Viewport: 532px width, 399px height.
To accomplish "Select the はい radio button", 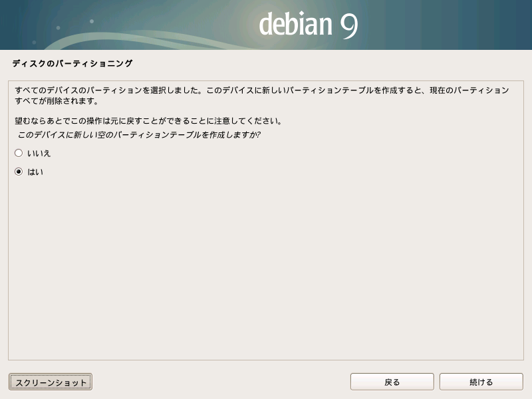I will 19,172.
